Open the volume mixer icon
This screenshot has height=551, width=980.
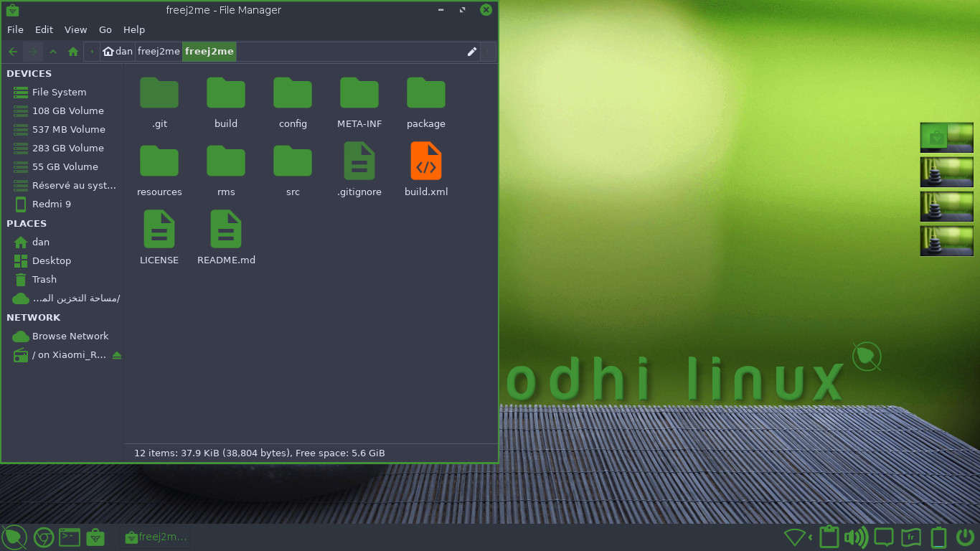[857, 537]
